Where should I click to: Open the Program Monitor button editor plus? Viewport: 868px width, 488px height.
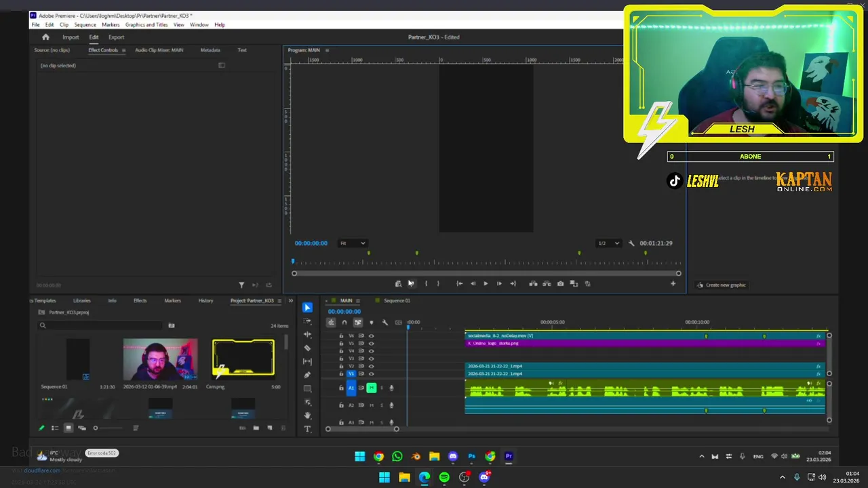673,284
